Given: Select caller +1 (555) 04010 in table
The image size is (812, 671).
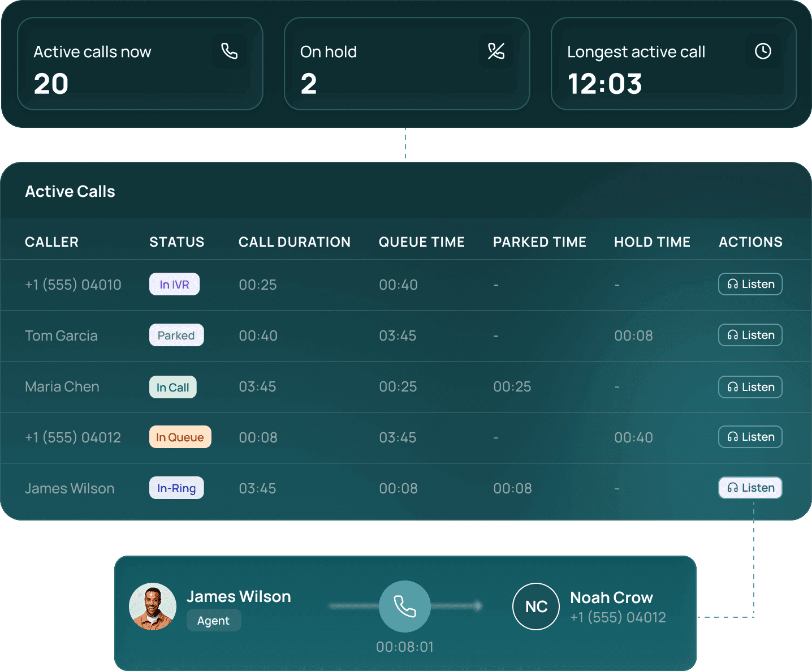Looking at the screenshot, I should pyautogui.click(x=73, y=285).
